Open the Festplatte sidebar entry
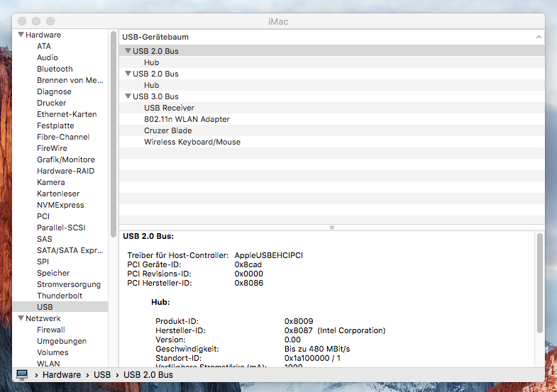Viewport: 557px width, 392px height. pyautogui.click(x=55, y=125)
